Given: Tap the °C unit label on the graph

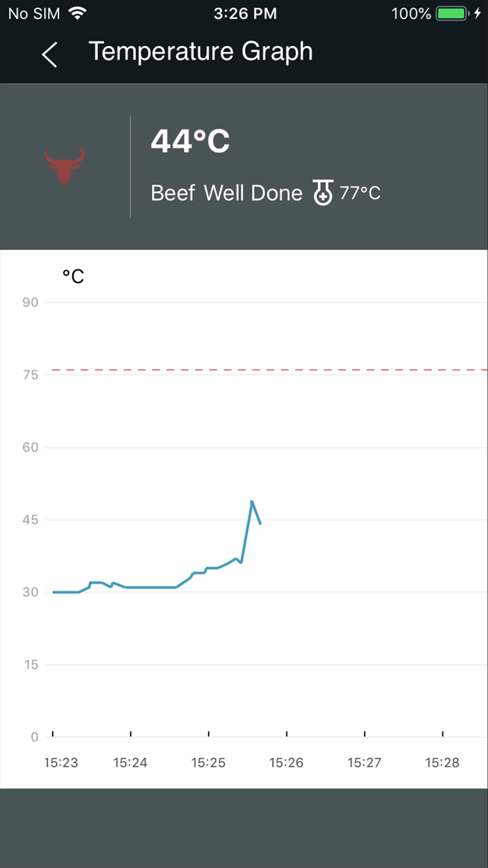Looking at the screenshot, I should pos(73,276).
